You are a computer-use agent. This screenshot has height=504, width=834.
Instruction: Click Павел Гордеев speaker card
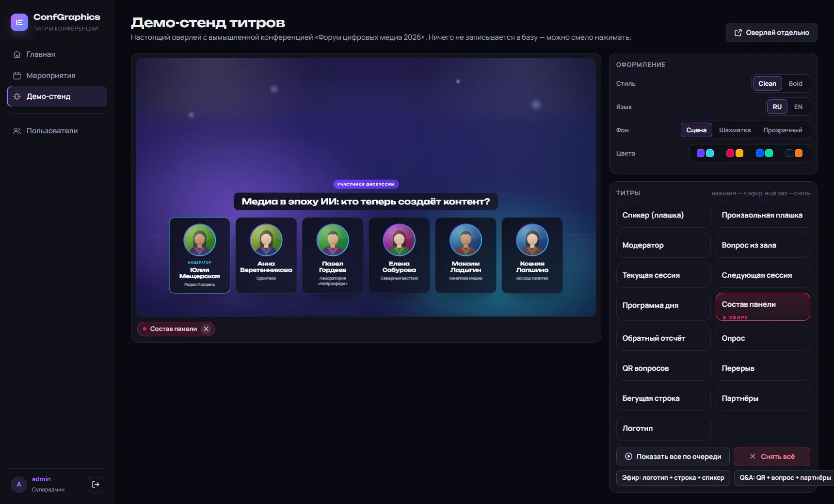(x=333, y=255)
